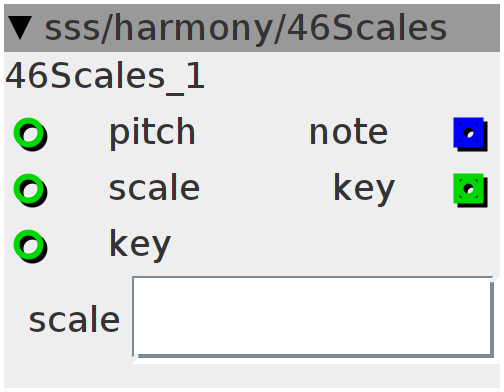
Task: Click blank space between pitch and note
Action: click(x=252, y=133)
